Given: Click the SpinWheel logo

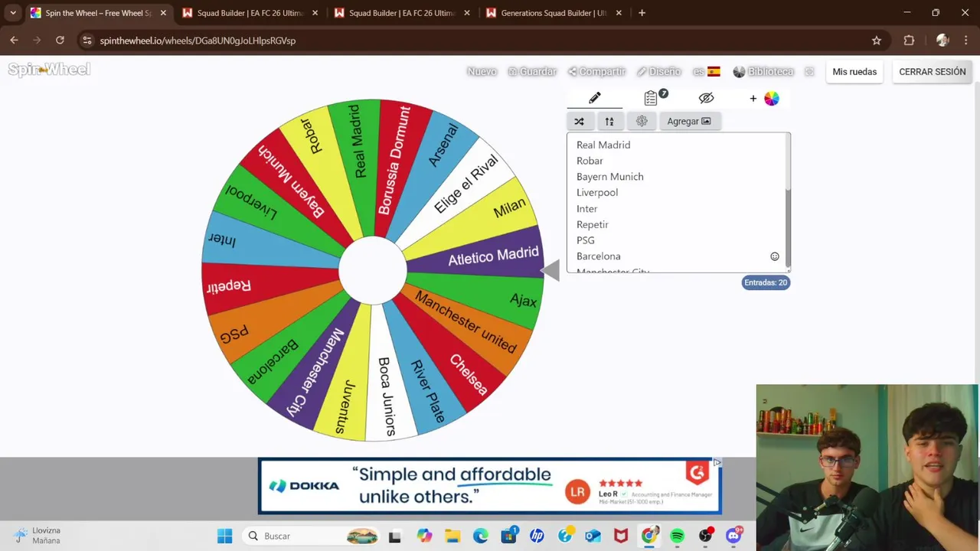Looking at the screenshot, I should [49, 70].
